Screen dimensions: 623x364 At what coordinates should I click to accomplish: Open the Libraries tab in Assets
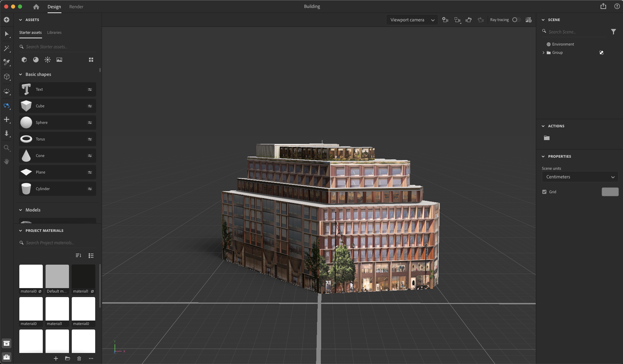54,32
